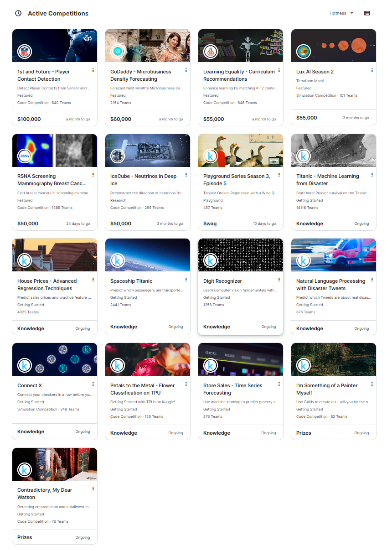Open the three-dot menu for Digit Recognizer
Image resolution: width=392 pixels, height=551 pixels.
coord(279,280)
